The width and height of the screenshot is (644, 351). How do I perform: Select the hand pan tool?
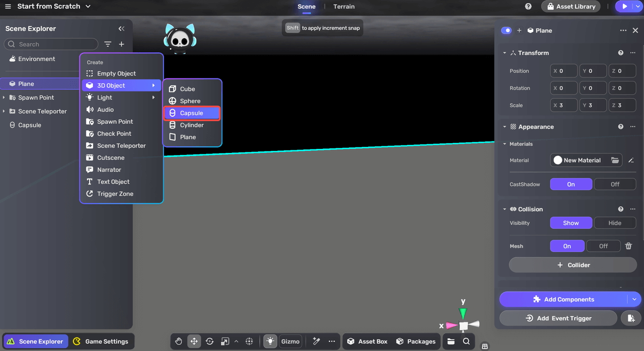click(179, 341)
